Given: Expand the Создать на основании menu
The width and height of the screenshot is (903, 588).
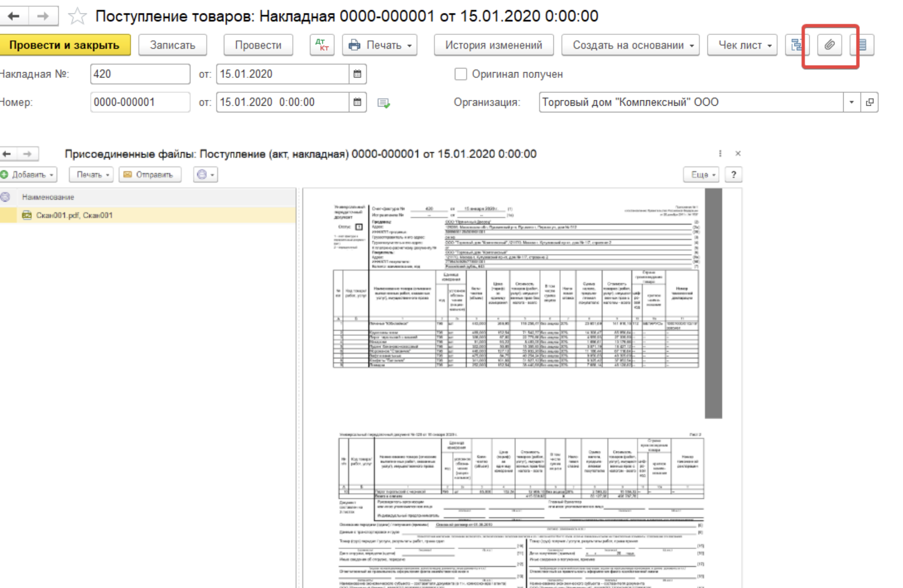Looking at the screenshot, I should coord(630,45).
